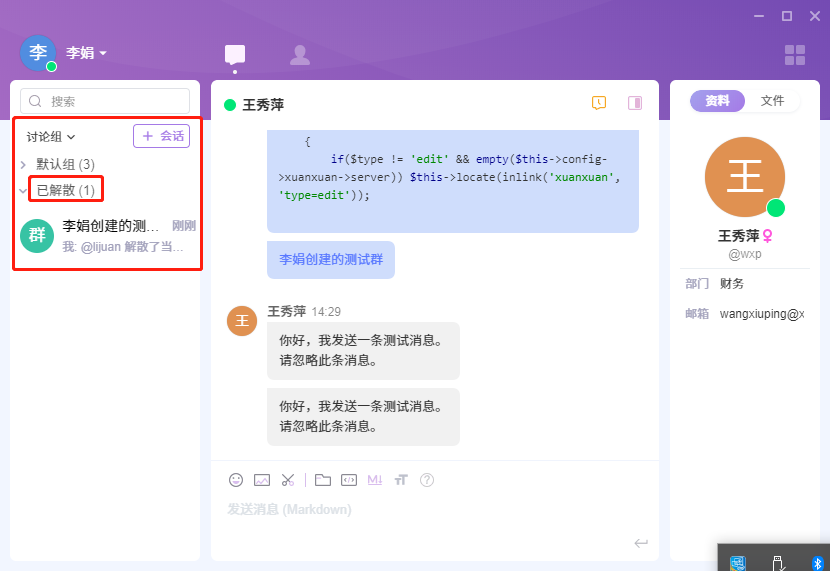
Task: Open the chat history clock icon
Action: [x=599, y=103]
